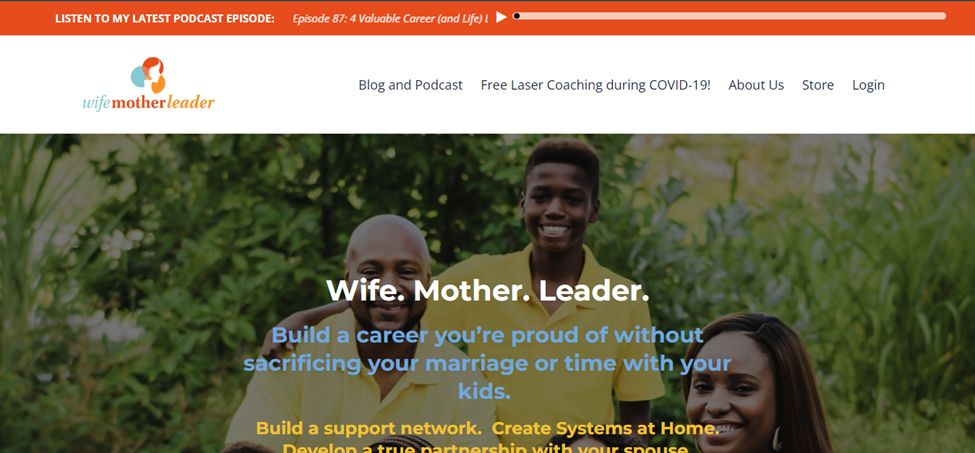The height and width of the screenshot is (453, 975).
Task: Seek to the middle of the podcast progress bar
Action: (x=729, y=16)
